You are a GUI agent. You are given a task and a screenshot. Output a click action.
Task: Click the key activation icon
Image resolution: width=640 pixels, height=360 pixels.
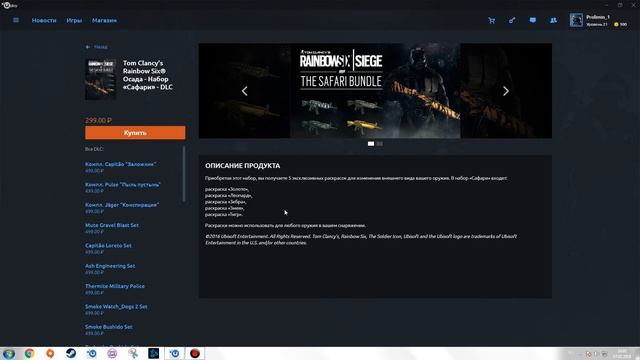click(x=512, y=20)
